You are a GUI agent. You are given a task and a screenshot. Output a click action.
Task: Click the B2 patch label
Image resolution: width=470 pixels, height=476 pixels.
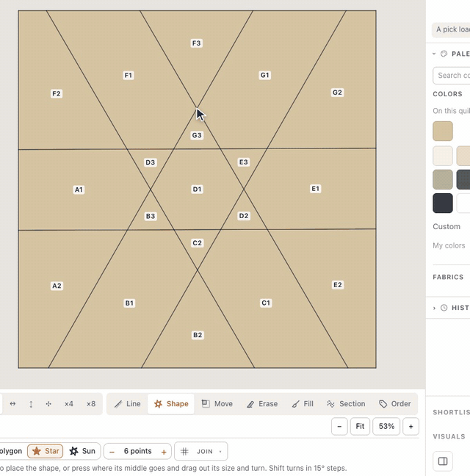(x=198, y=335)
